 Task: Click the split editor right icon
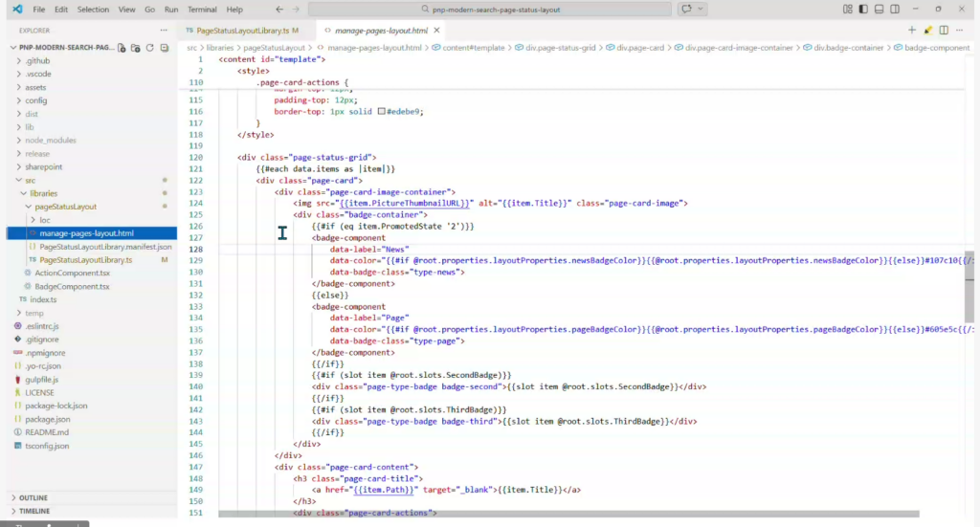click(945, 31)
